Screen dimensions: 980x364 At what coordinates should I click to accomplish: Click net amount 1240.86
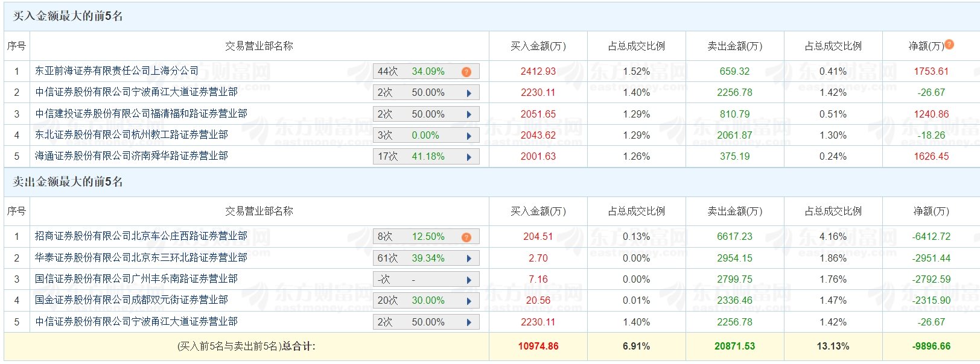[931, 114]
